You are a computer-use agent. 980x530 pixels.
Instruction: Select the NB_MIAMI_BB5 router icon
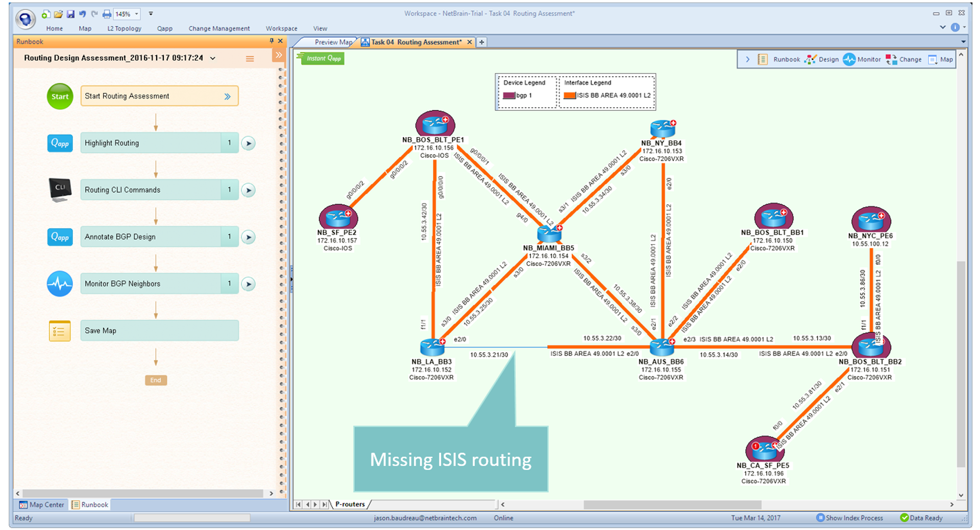pos(549,234)
